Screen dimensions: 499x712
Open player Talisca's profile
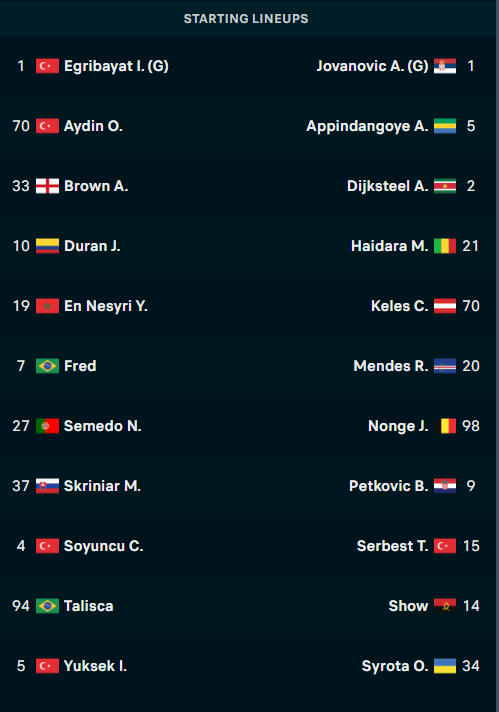[89, 606]
